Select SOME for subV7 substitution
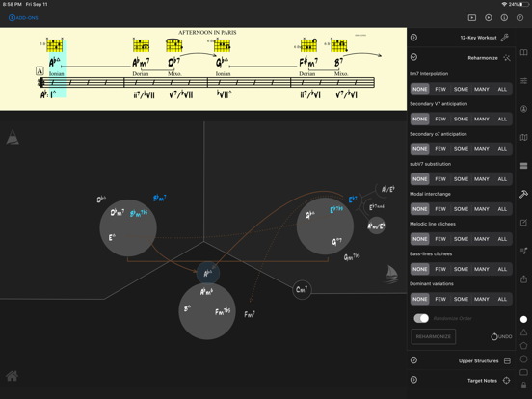The height and width of the screenshot is (399, 532). tap(461, 179)
